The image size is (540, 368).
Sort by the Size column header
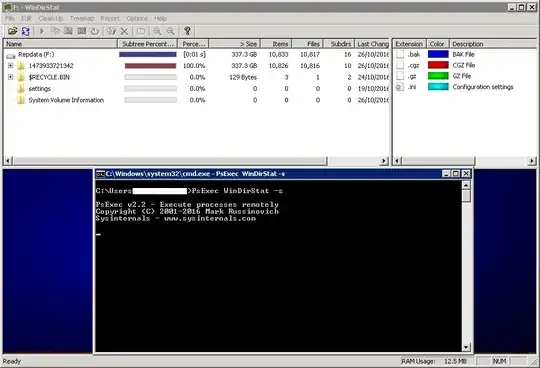pyautogui.click(x=235, y=44)
